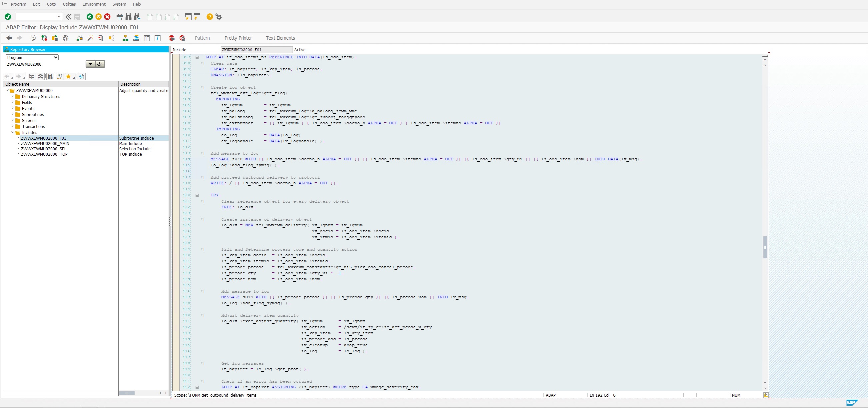Refresh the Repository Browser object list
868x408 pixels.
click(82, 77)
